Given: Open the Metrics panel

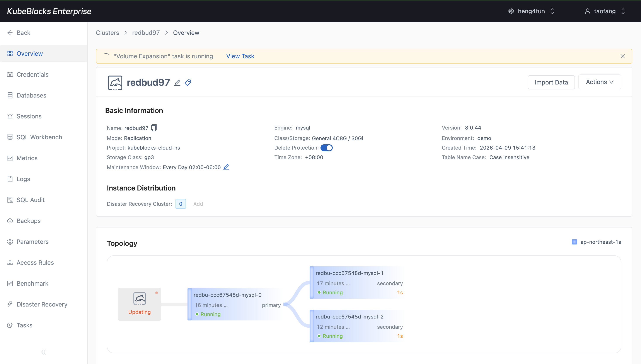Looking at the screenshot, I should [x=27, y=158].
